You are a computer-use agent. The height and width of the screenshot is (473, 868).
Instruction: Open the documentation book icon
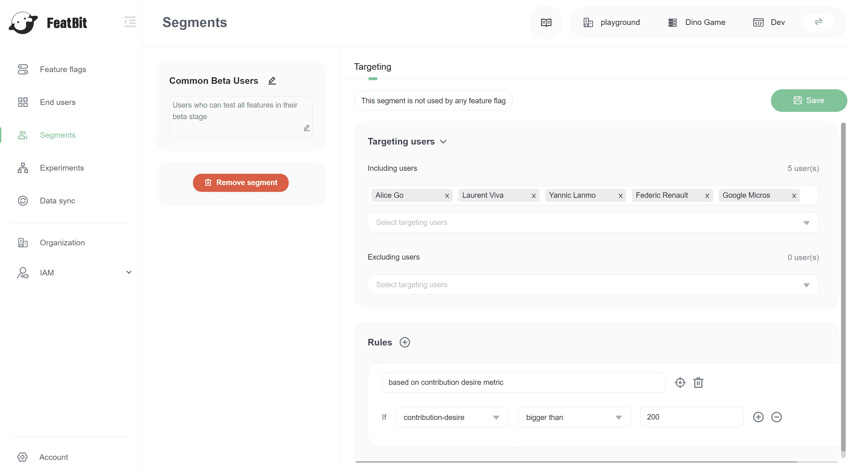546,22
